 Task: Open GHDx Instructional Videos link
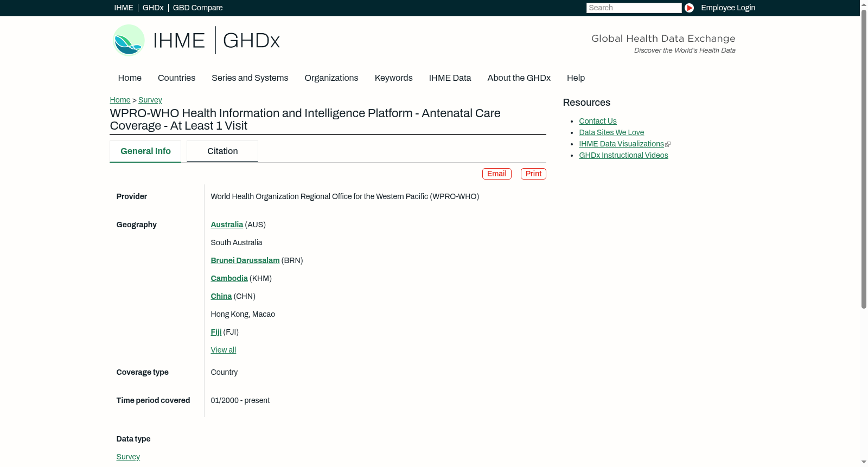[x=623, y=155]
